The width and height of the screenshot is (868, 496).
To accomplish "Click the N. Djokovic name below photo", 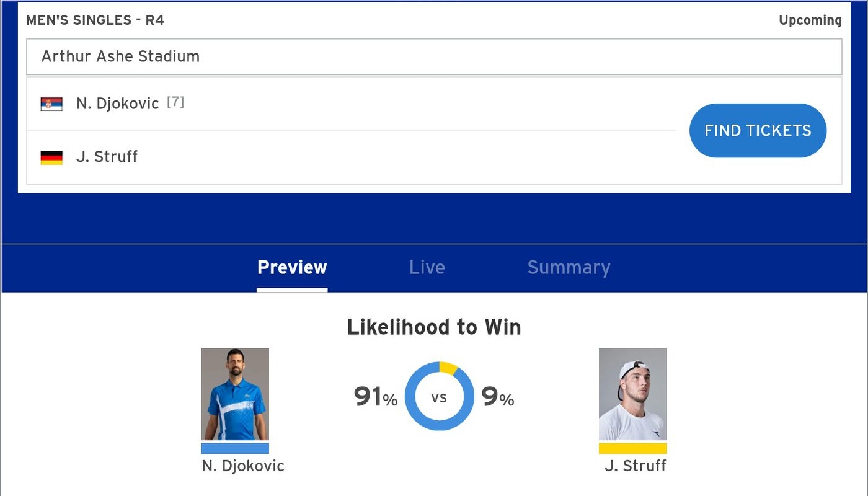I will click(243, 466).
